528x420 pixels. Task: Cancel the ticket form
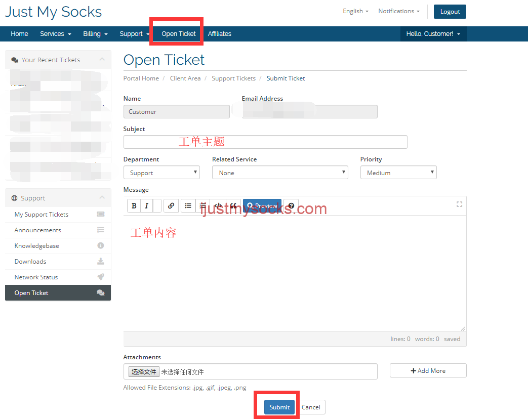311,407
